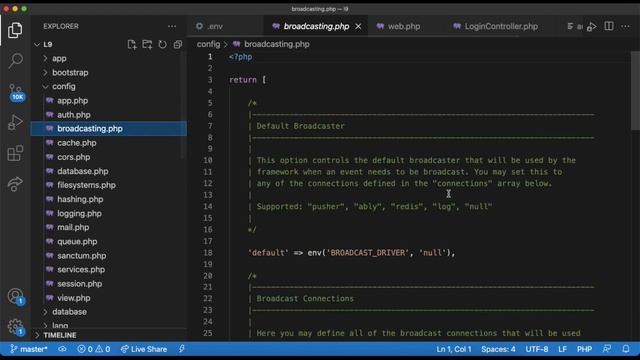Click Ln 1, Col 1 in status bar

point(454,349)
